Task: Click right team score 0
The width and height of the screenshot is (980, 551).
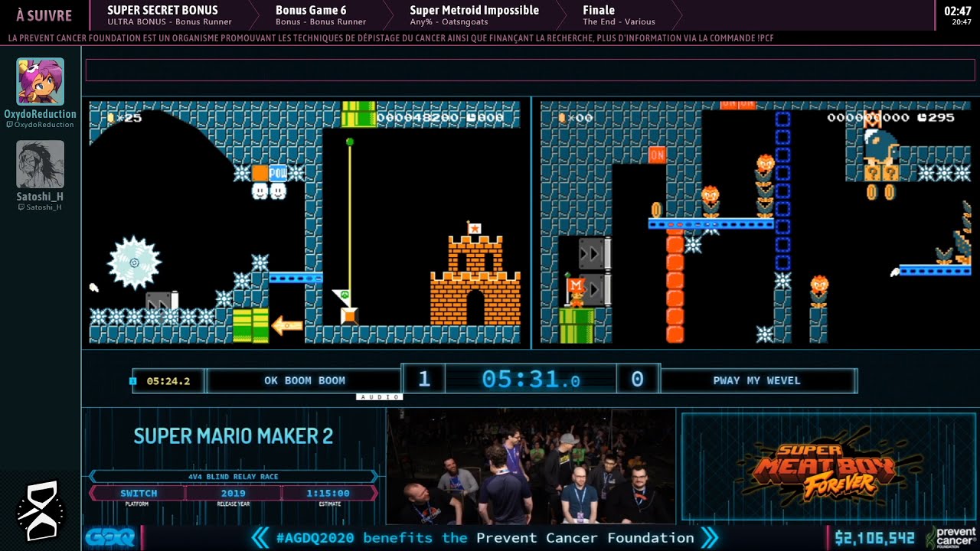Action: [x=637, y=379]
